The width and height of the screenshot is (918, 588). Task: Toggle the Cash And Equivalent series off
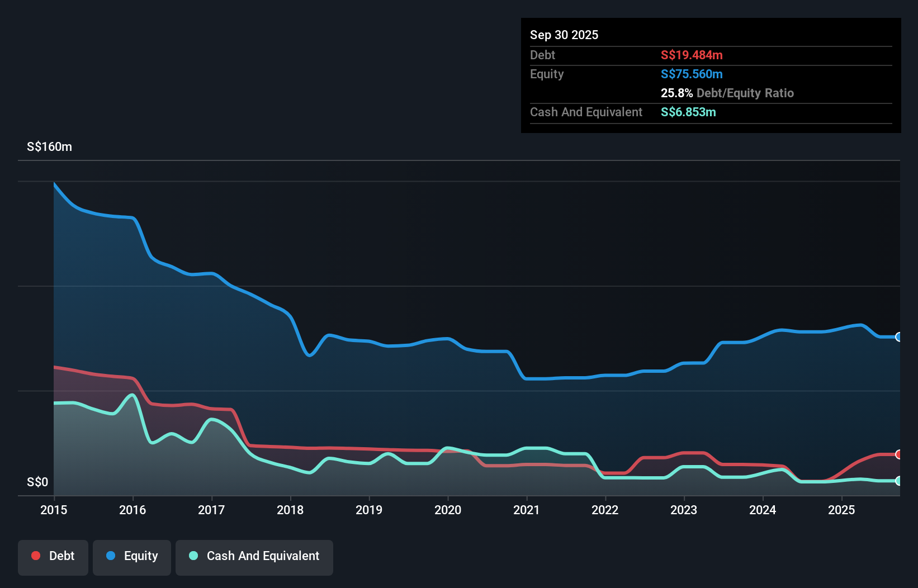(254, 556)
